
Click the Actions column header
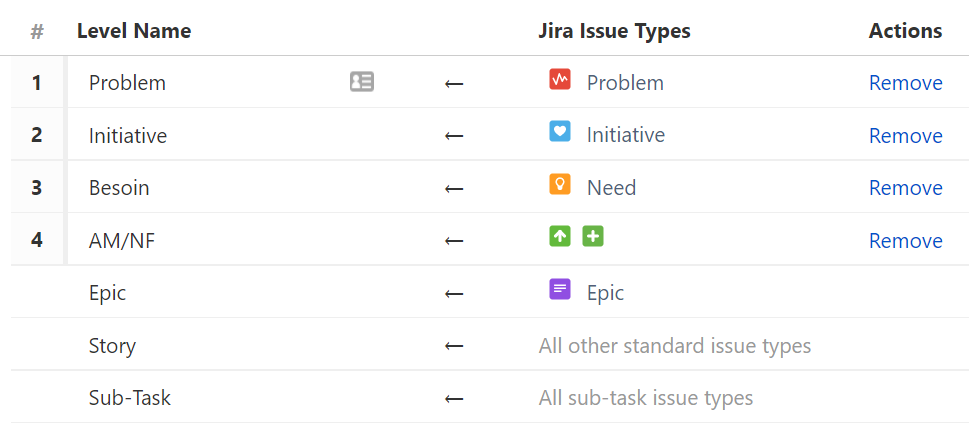905,30
